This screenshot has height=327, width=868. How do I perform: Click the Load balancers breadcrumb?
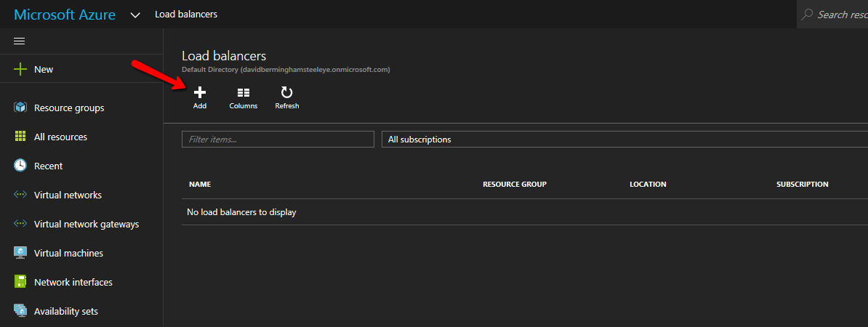click(186, 15)
